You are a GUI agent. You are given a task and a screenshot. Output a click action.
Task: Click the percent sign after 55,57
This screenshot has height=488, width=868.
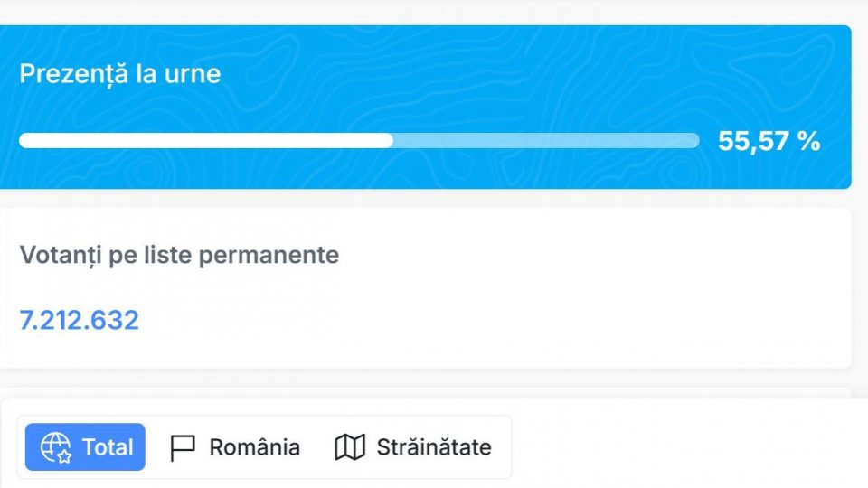(x=811, y=141)
